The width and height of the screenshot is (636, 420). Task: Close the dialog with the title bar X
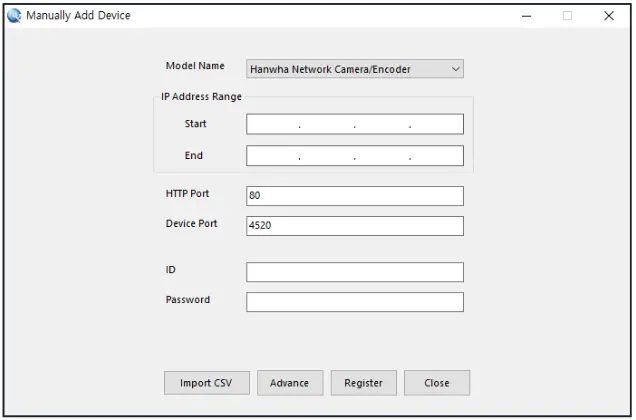point(608,16)
